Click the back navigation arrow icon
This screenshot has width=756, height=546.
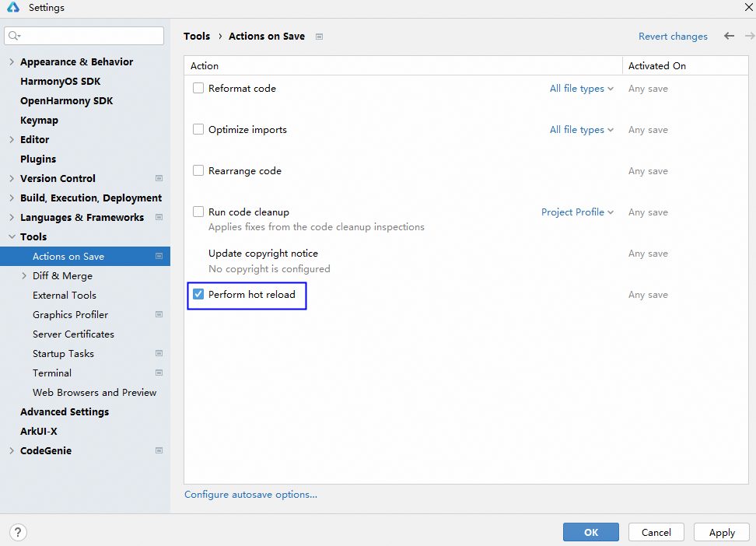coord(729,36)
